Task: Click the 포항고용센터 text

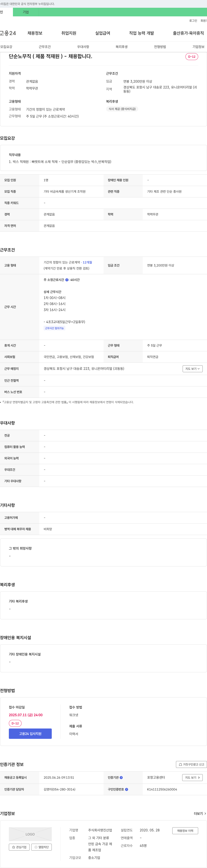Action: [x=156, y=777]
